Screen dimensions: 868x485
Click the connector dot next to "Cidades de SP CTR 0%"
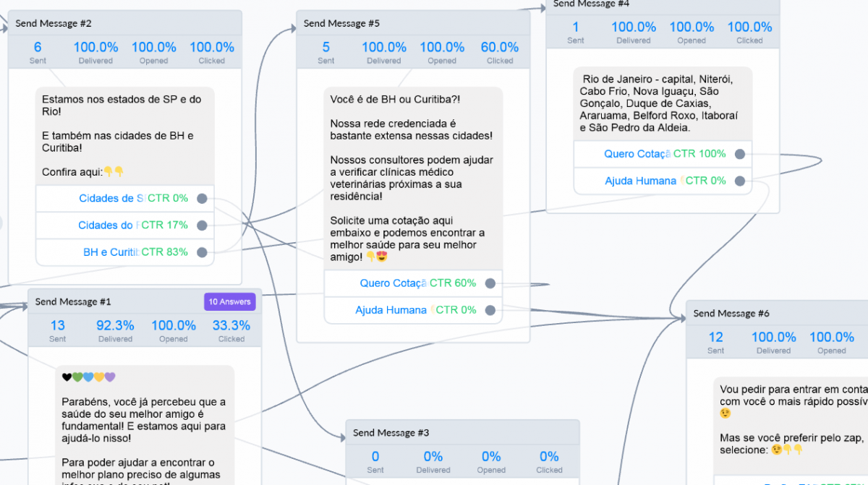point(201,198)
